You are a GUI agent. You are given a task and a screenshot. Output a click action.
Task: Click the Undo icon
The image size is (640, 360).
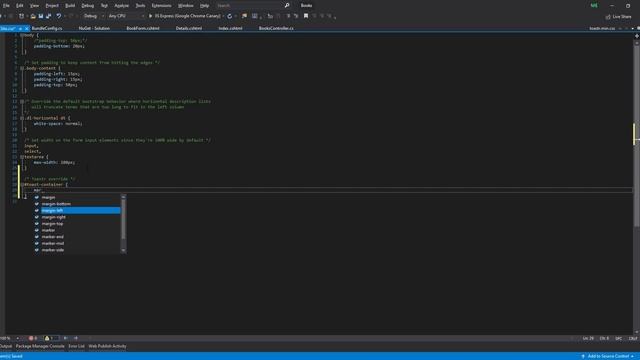[59, 16]
